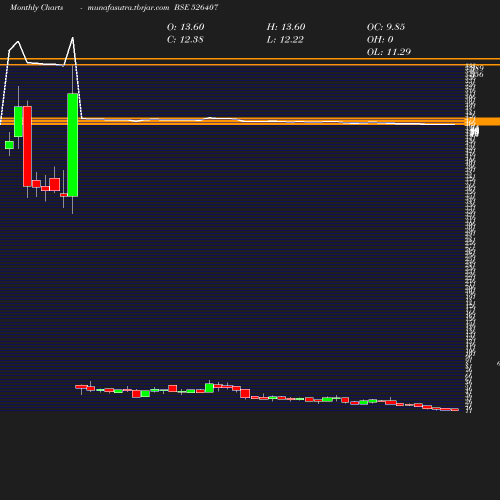Screen dimensions: 500x500
Task: Select the close value 'C: 12.38'
Action: [x=185, y=40]
